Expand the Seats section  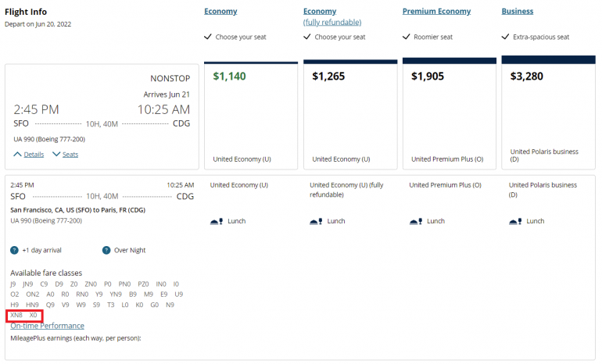pos(65,155)
